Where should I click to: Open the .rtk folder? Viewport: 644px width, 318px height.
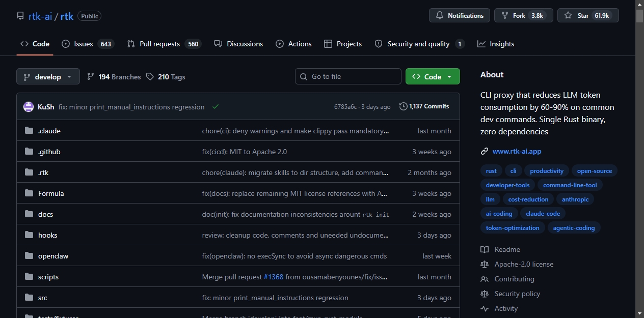pyautogui.click(x=43, y=172)
